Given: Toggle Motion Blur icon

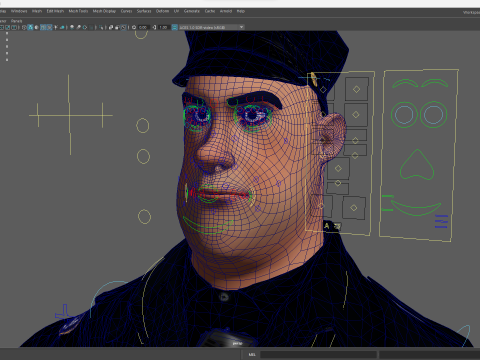Looking at the screenshot, I should tap(78, 27).
